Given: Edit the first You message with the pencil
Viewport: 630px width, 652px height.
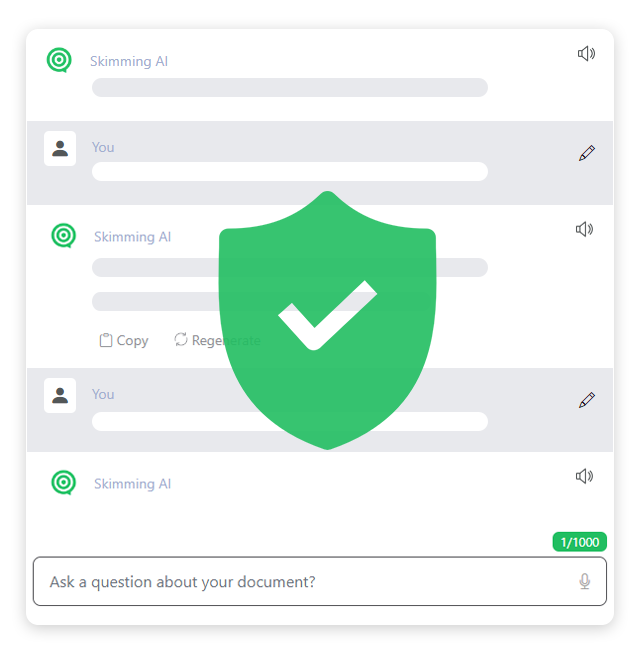Looking at the screenshot, I should tap(587, 153).
